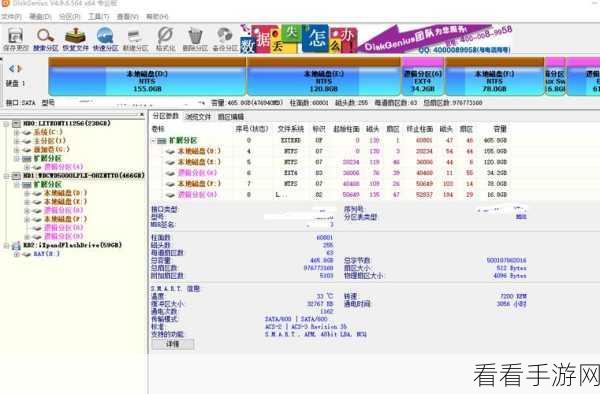Expand the 系统(C:) tree node
600x394 pixels.
pos(16,132)
